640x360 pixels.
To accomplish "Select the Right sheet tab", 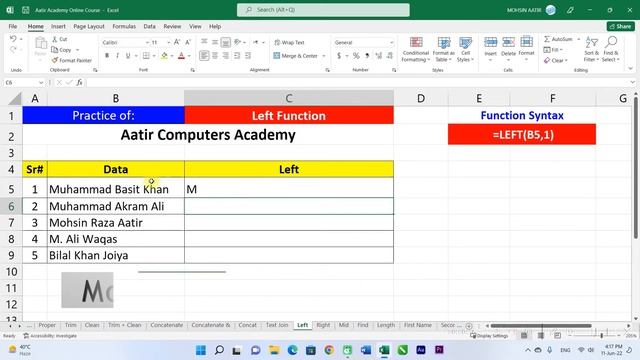I will pyautogui.click(x=323, y=325).
